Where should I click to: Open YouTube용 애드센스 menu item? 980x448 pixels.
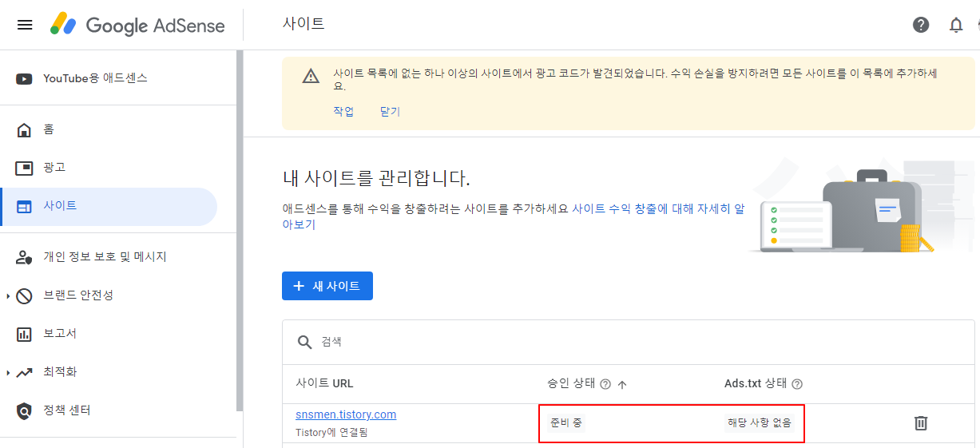pos(95,78)
